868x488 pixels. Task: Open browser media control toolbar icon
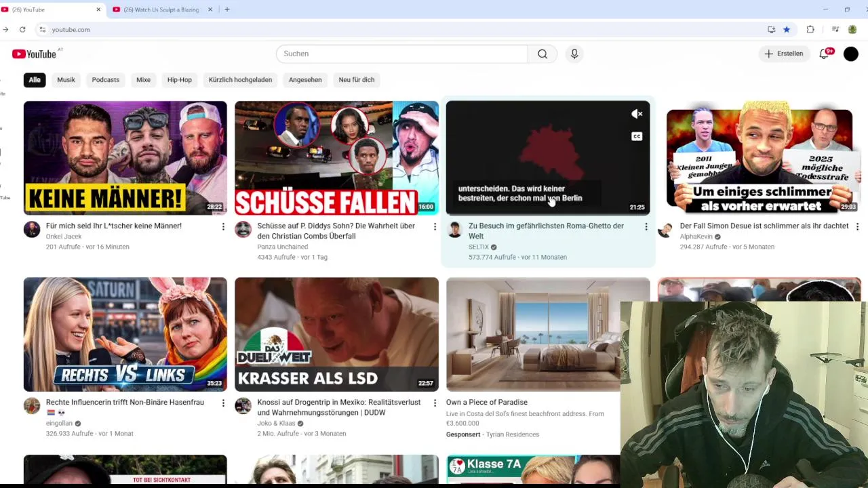coord(835,30)
